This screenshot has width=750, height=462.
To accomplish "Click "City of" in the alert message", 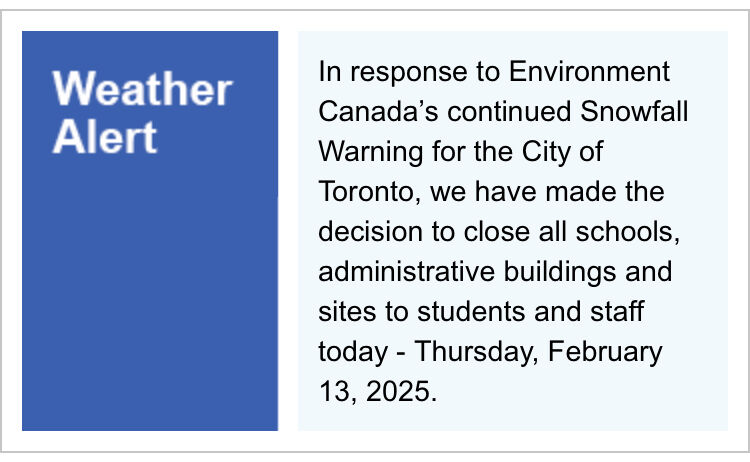I will (562, 153).
